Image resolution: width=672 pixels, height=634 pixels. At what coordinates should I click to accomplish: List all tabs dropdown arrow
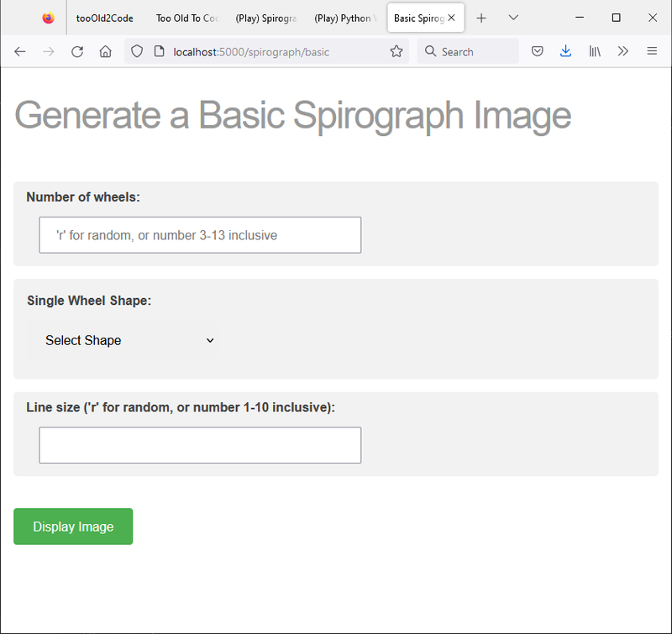pyautogui.click(x=513, y=18)
